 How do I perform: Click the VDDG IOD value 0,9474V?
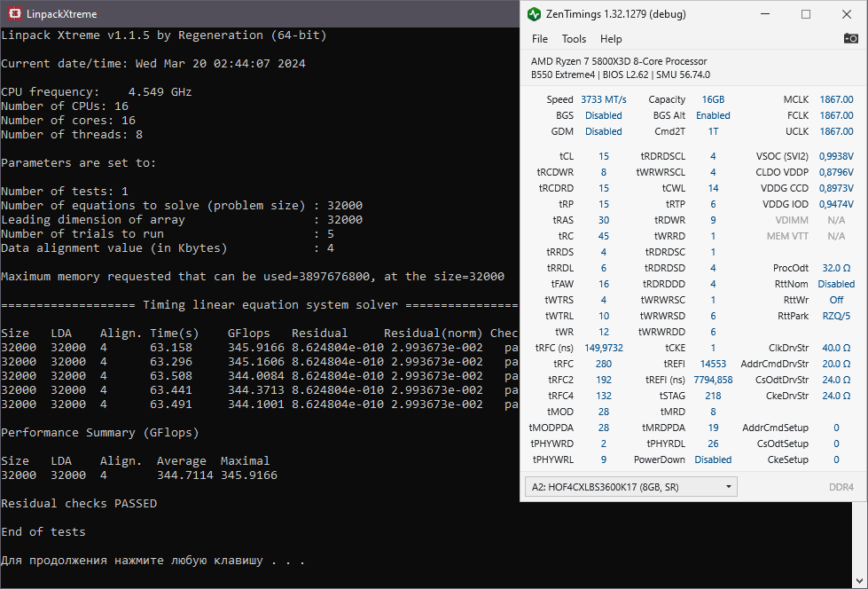tap(836, 204)
